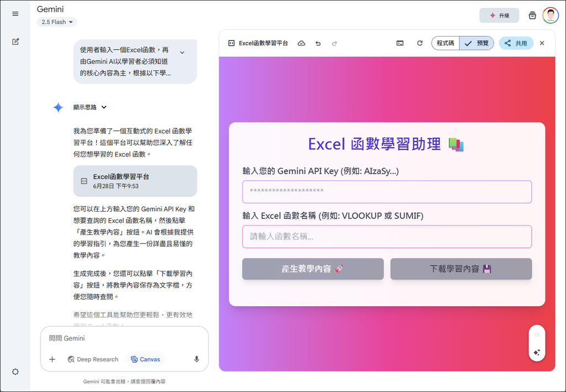Click the cloud save status icon
The height and width of the screenshot is (392, 566).
coord(301,43)
